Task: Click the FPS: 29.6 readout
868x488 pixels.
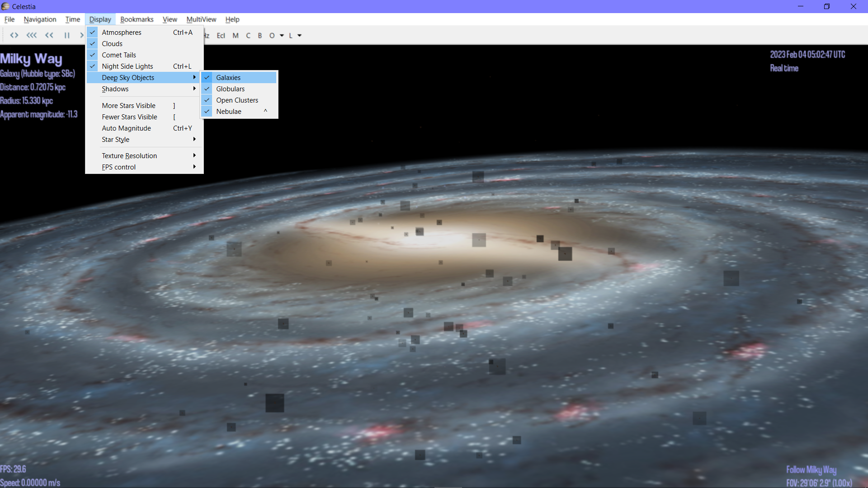Action: pyautogui.click(x=13, y=469)
